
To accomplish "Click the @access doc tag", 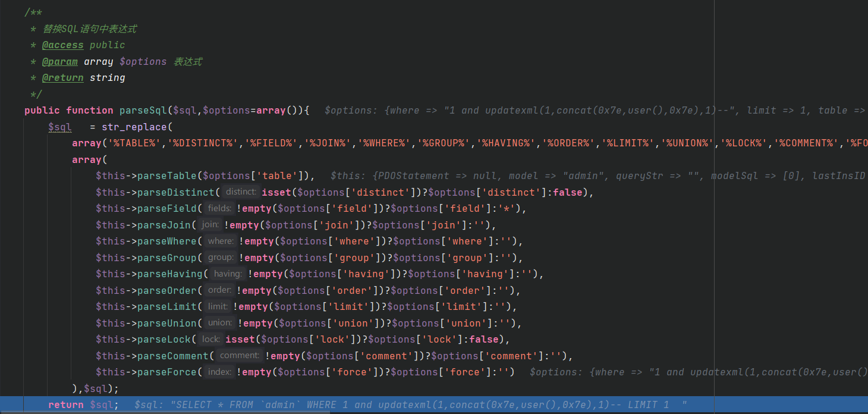I will [62, 45].
